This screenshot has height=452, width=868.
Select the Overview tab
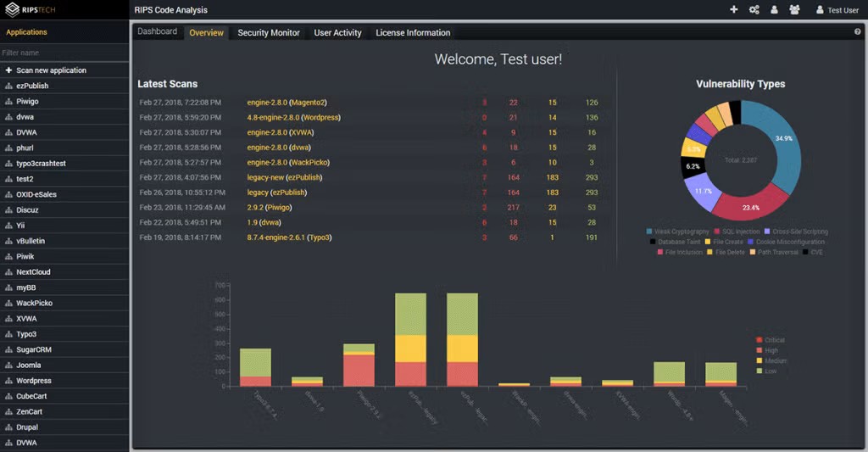[x=207, y=33]
